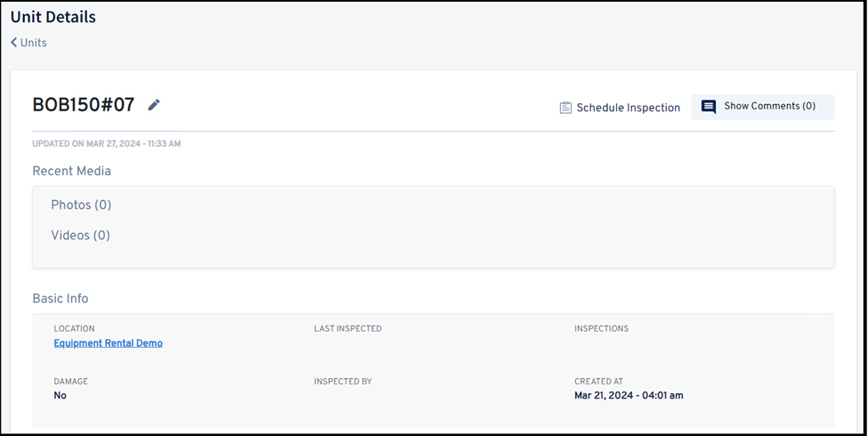Click the back chevron beside Units
The image size is (868, 436).
(14, 43)
